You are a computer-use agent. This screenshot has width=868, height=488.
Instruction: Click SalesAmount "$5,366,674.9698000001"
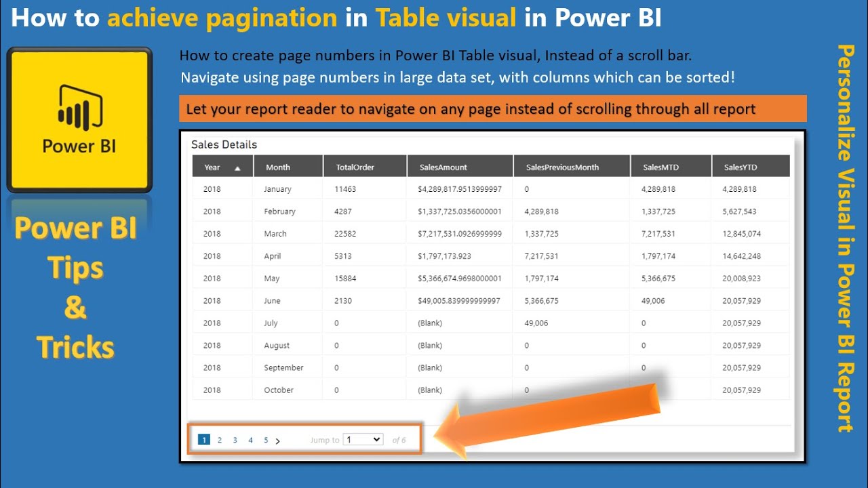click(460, 279)
